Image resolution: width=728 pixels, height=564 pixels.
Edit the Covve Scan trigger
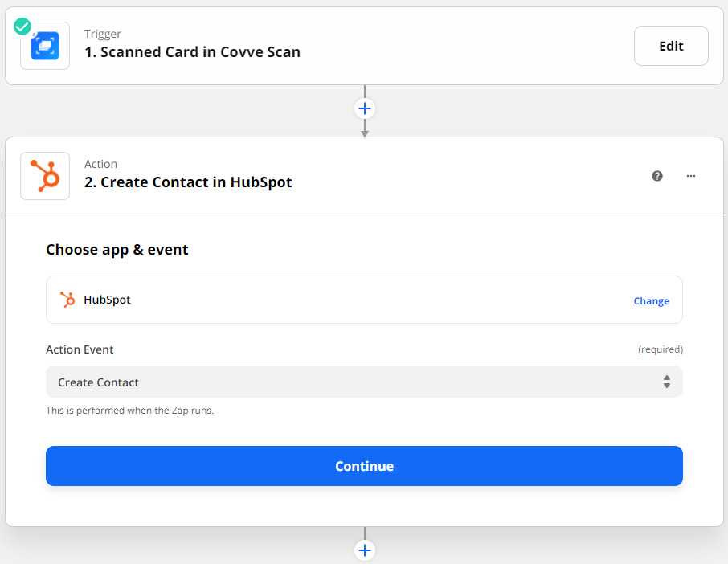[671, 46]
